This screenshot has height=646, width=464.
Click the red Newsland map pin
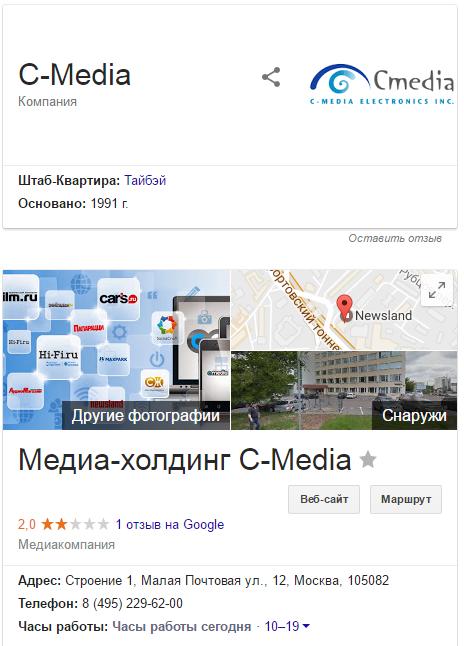tap(344, 307)
